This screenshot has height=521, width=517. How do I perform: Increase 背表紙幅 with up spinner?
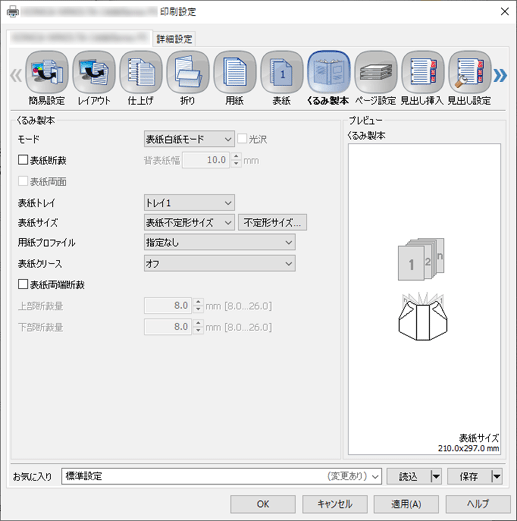(x=236, y=156)
